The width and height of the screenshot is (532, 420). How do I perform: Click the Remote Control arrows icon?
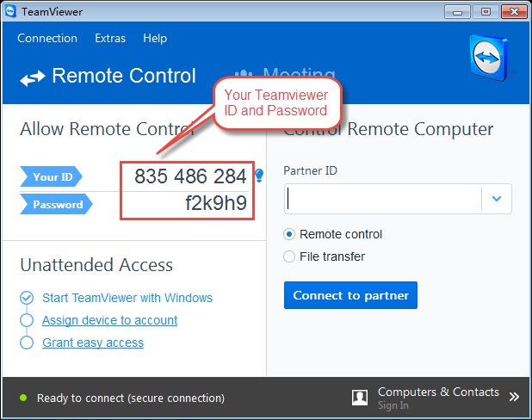pyautogui.click(x=33, y=78)
